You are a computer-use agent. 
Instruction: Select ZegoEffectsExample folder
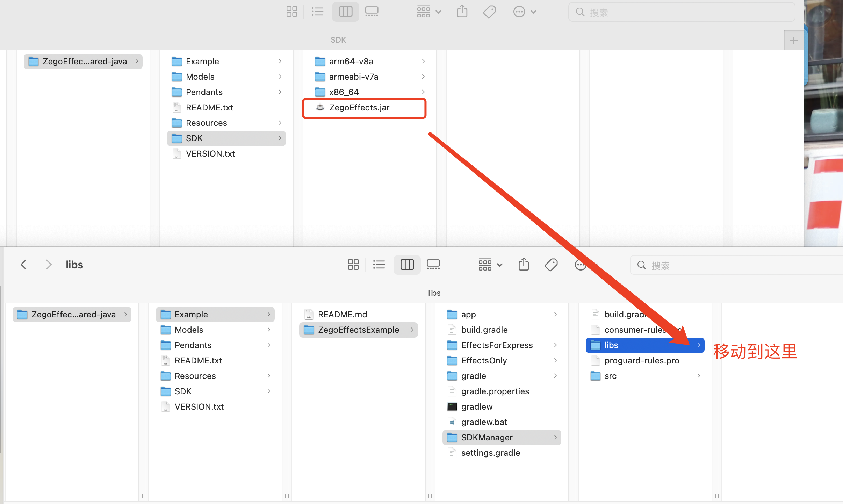359,330
